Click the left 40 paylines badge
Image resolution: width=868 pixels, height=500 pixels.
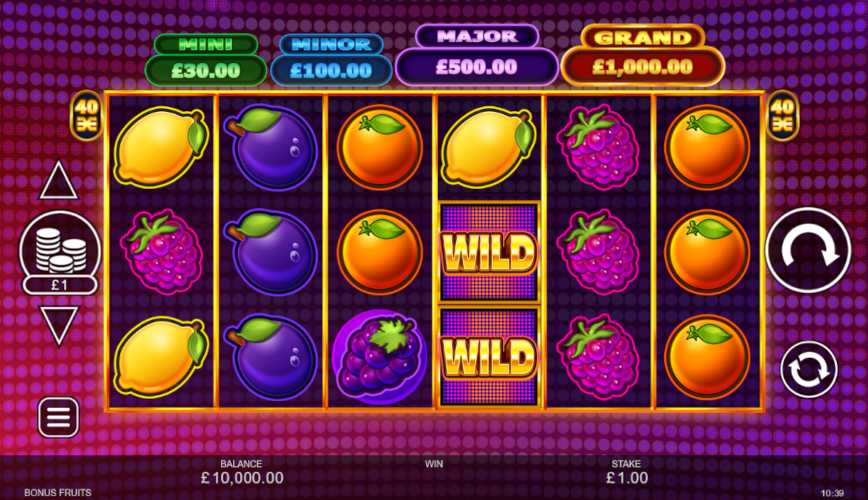(x=86, y=115)
